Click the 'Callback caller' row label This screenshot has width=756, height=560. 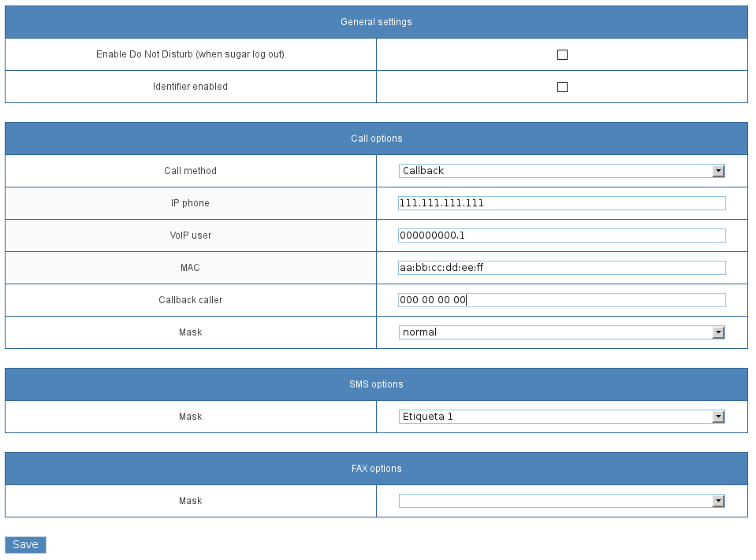(190, 300)
